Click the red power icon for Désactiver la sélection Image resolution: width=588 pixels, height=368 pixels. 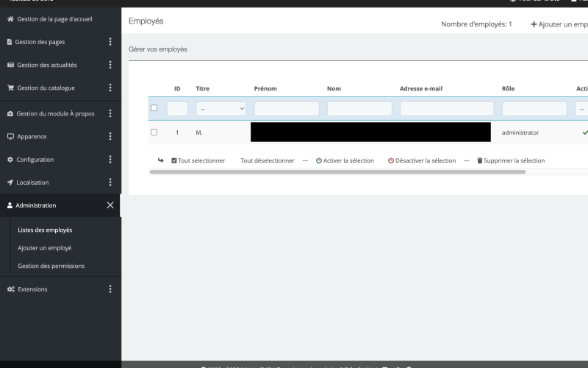click(391, 160)
